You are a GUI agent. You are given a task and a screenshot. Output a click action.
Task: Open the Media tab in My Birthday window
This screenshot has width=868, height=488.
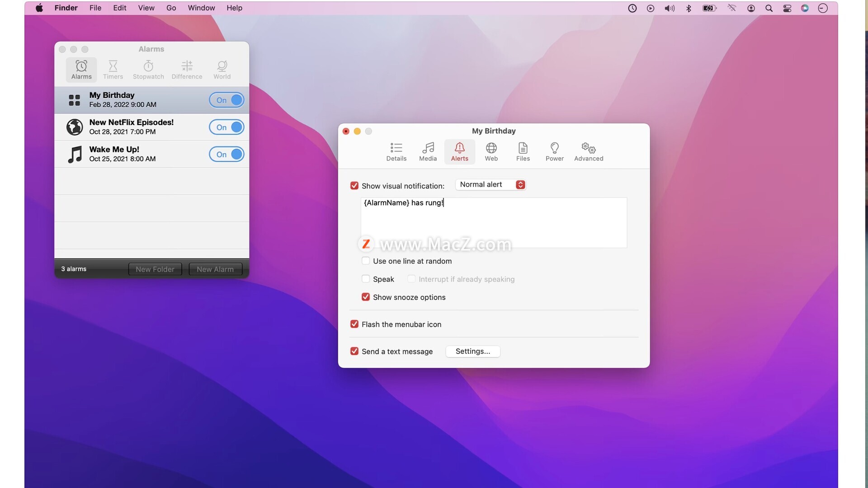click(x=428, y=151)
